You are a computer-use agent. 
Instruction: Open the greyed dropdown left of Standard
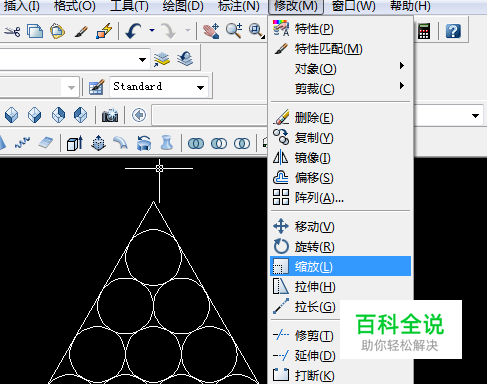71,88
